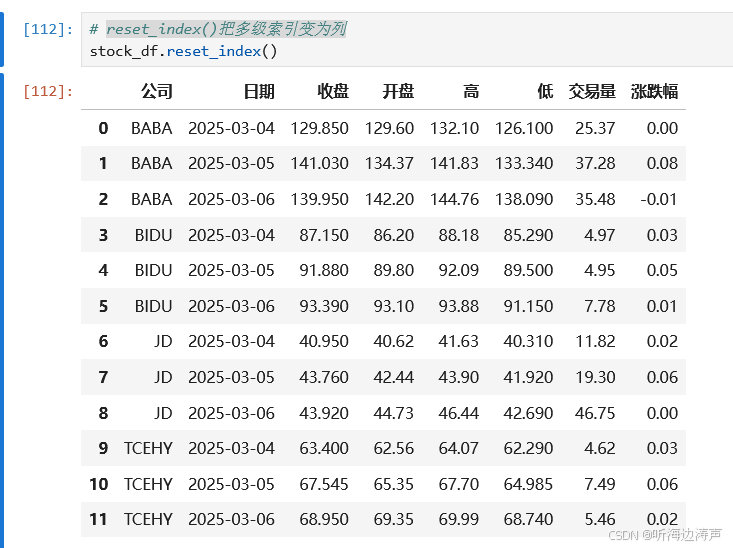Screen dimensions: 733x548
Task: Click volume value 7.78
Action: tap(600, 306)
